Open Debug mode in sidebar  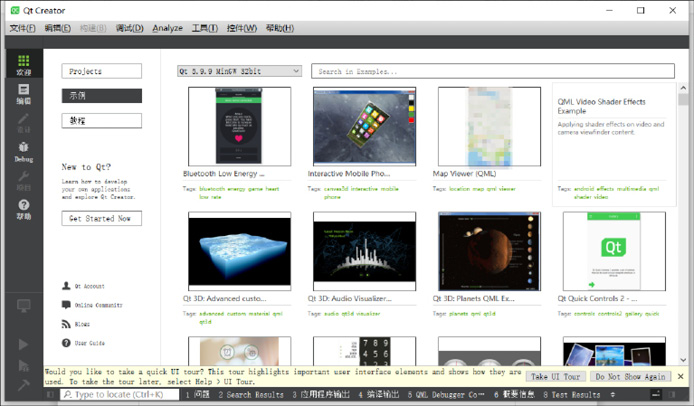[24, 152]
